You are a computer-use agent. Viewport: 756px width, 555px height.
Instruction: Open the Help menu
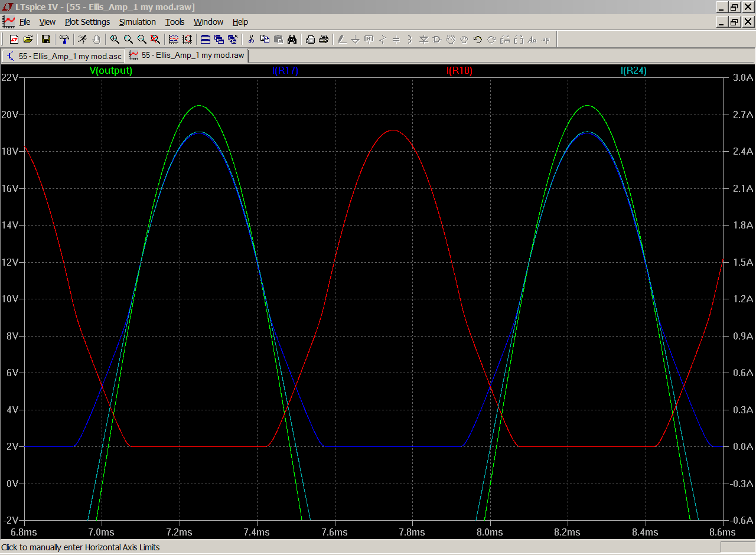pos(240,22)
